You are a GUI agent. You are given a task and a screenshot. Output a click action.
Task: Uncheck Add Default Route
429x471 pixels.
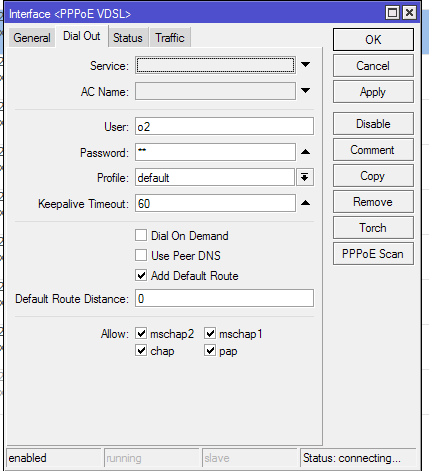[x=141, y=275]
